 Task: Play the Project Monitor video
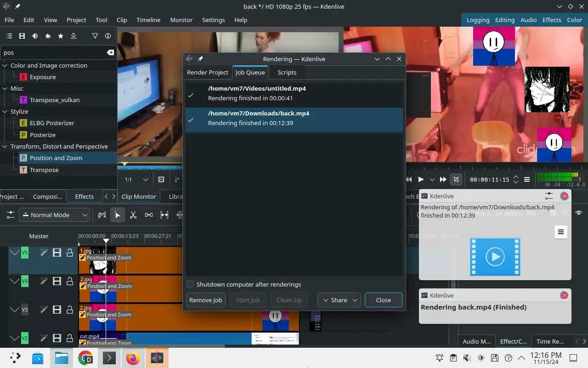421,179
